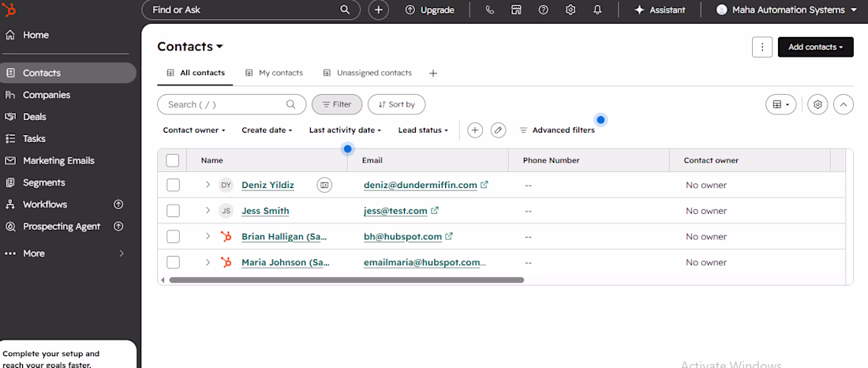Open the notifications bell

598,10
